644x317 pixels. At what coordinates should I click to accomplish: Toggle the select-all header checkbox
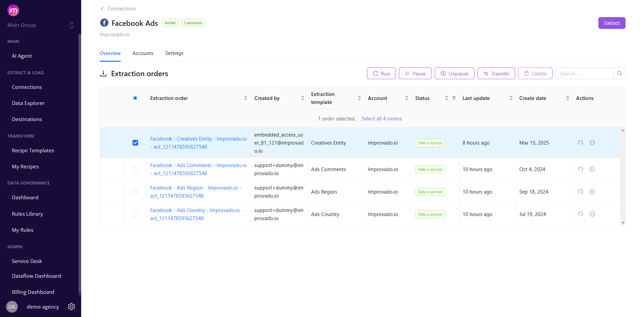tap(135, 98)
